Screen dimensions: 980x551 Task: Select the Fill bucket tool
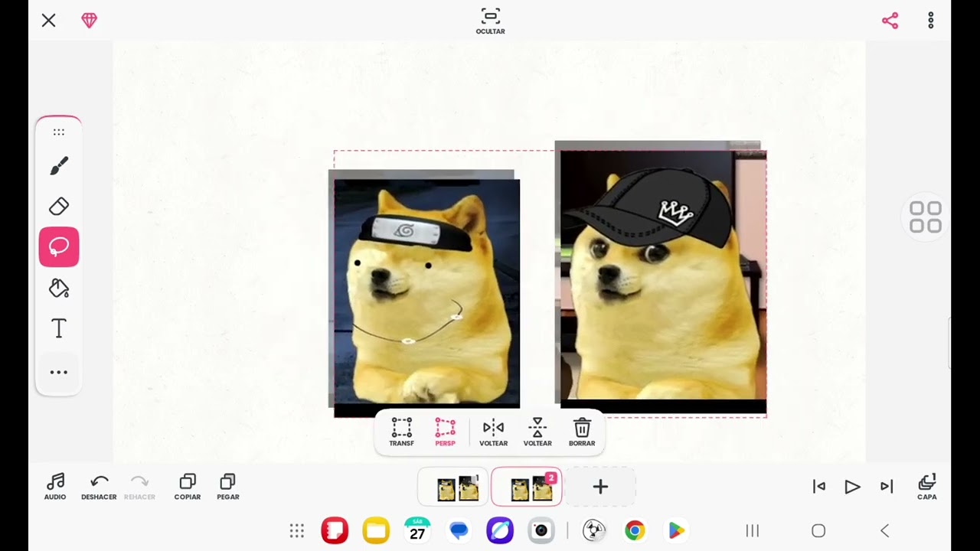tap(59, 288)
